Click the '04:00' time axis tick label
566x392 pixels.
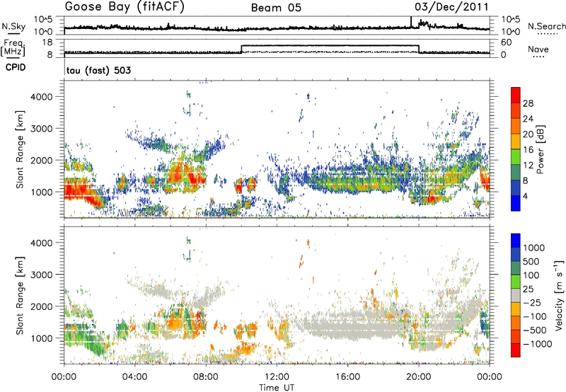pyautogui.click(x=134, y=377)
